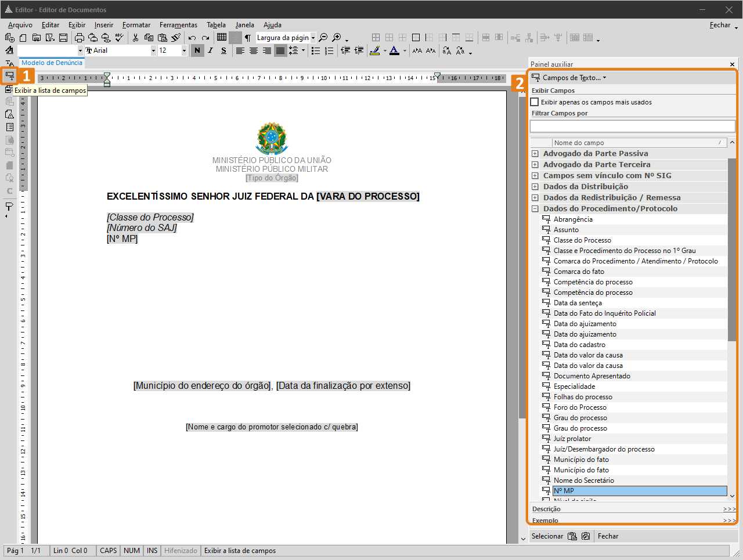
Task: Click Fechar at bottom of auxiliary panel
Action: click(608, 536)
